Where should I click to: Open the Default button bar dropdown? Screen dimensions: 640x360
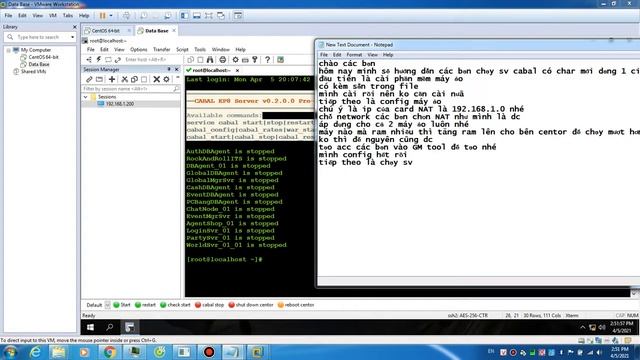pyautogui.click(x=107, y=305)
